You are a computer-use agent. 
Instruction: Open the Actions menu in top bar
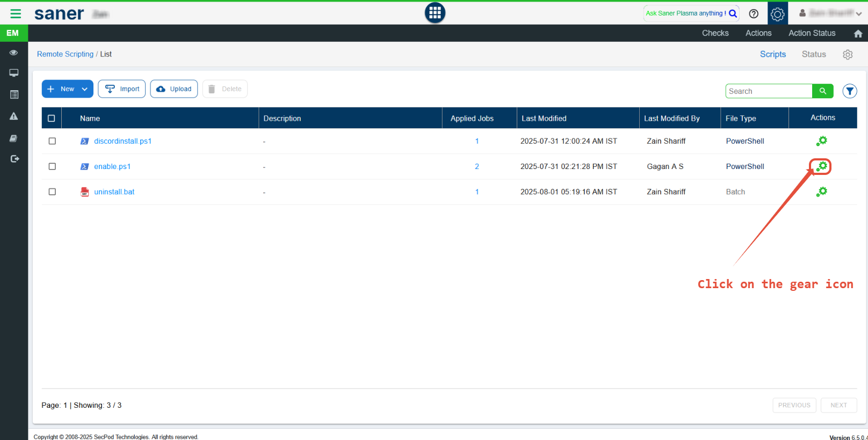coord(758,33)
